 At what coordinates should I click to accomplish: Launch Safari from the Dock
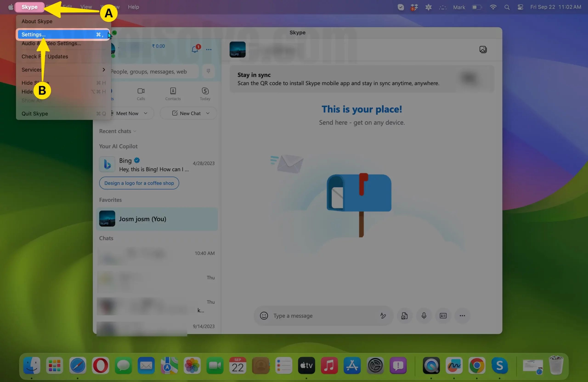pyautogui.click(x=78, y=365)
